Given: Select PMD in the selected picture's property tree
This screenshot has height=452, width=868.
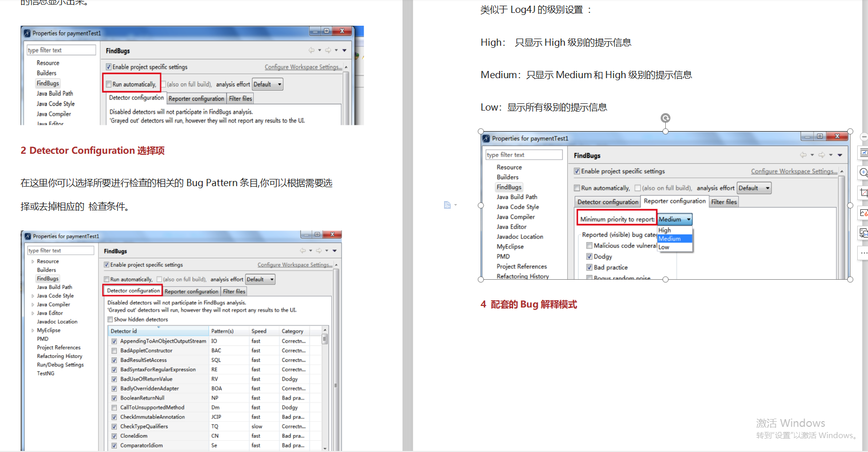Looking at the screenshot, I should point(503,257).
